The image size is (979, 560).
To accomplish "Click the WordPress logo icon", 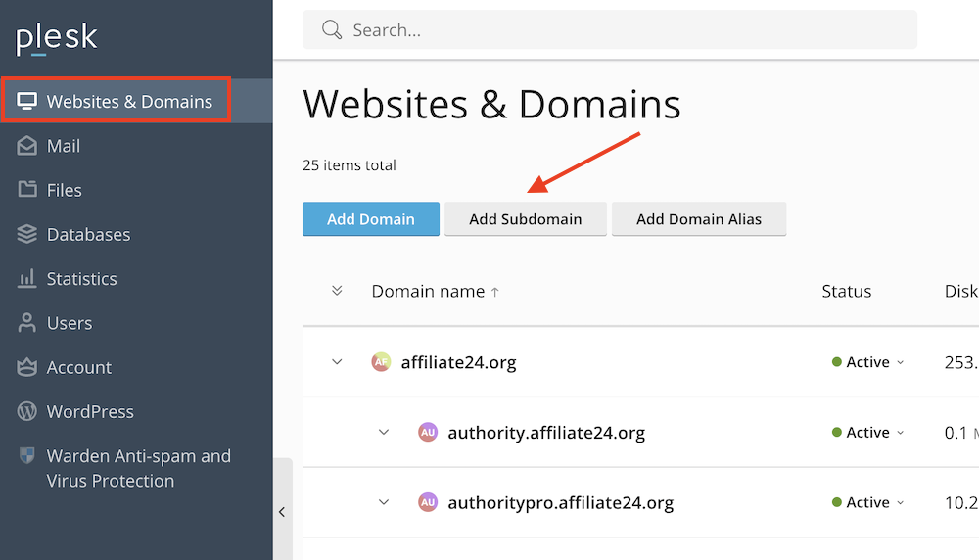I will tap(27, 411).
